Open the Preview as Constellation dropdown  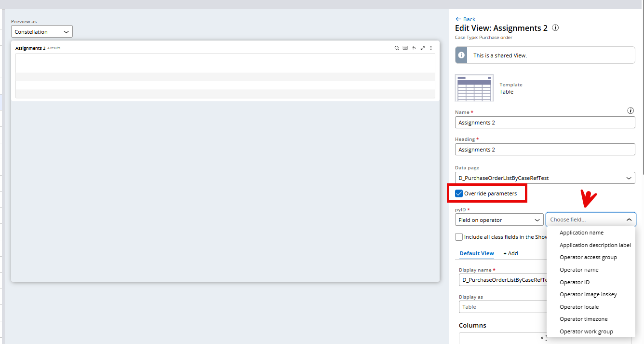pos(41,31)
